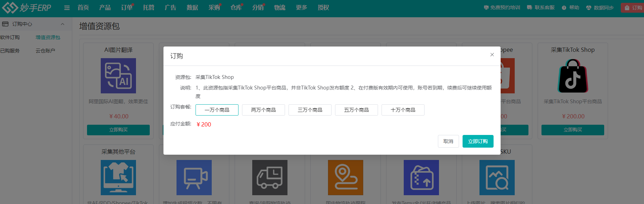Select the orange map-pin logistics icon
The image size is (644, 204).
tap(346, 178)
